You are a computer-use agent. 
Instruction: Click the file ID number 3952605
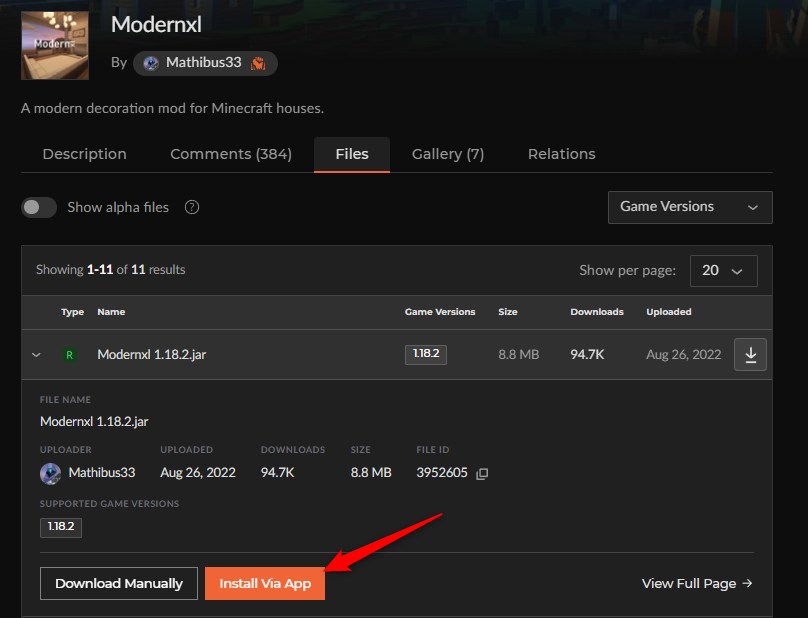[442, 473]
